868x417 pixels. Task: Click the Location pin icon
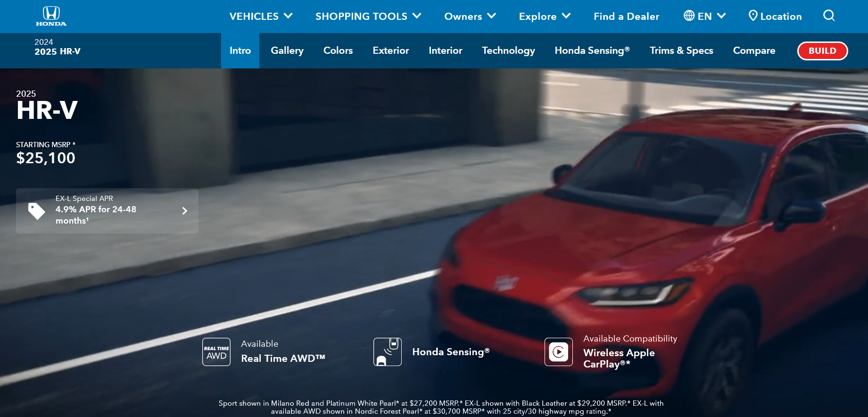click(753, 16)
